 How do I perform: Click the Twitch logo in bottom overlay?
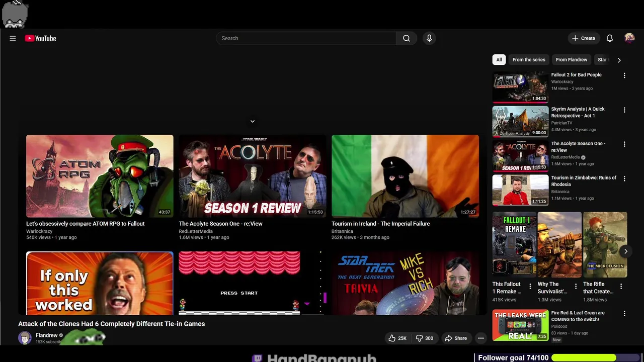point(257,358)
